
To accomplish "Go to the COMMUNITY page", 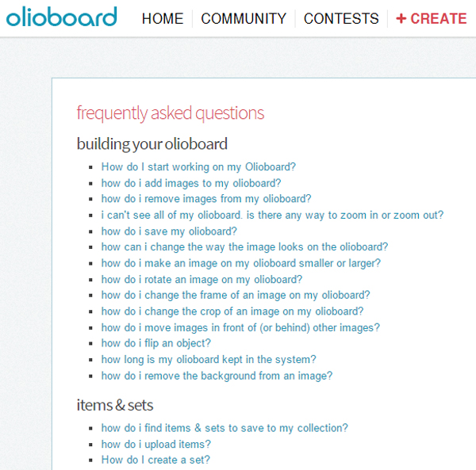I will (x=244, y=18).
